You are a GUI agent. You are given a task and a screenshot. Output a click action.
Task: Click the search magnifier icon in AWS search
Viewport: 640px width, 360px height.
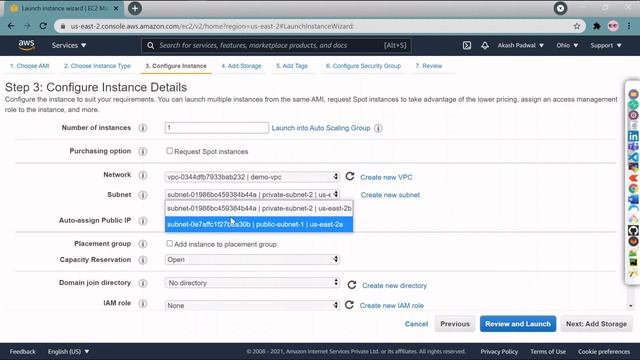[x=150, y=45]
